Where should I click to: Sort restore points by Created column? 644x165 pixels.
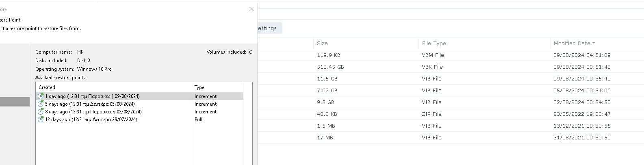click(x=114, y=87)
